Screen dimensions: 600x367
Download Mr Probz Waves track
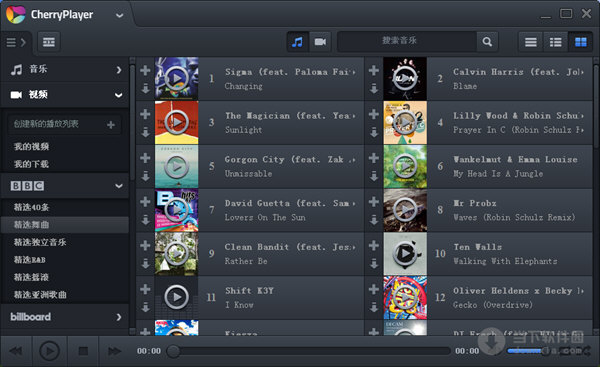[374, 220]
